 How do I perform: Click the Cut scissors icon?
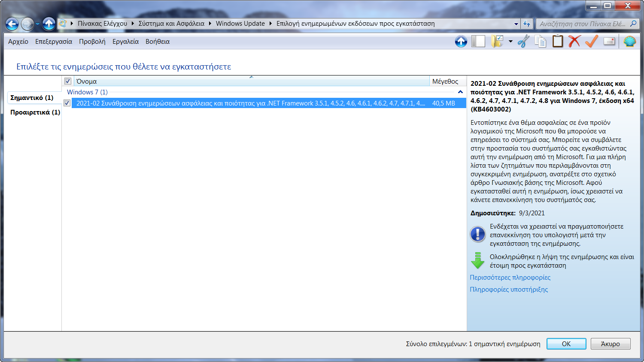tap(523, 42)
